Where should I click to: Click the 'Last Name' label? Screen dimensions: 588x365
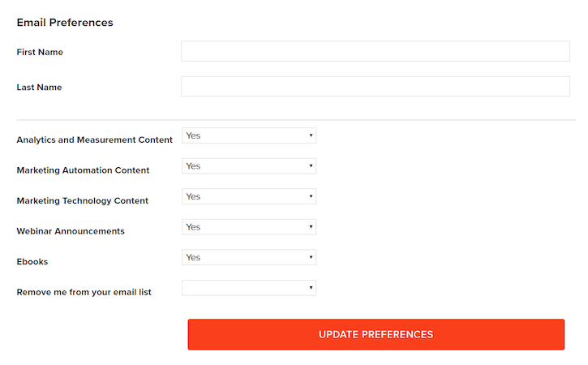[x=39, y=87]
